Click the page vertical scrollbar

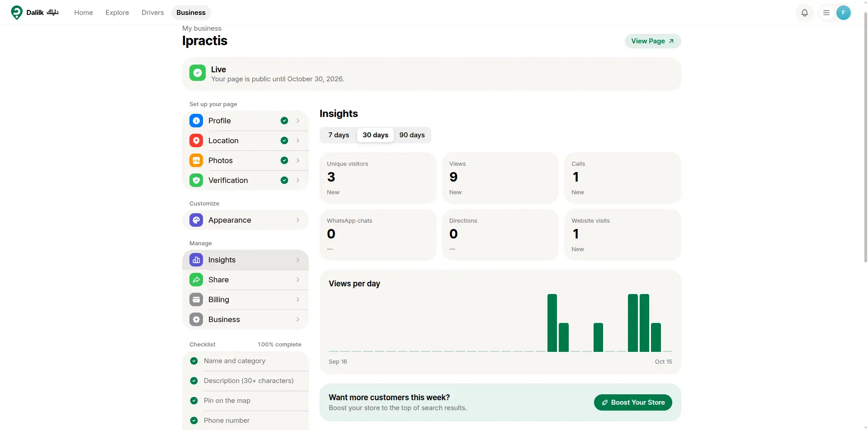pos(865,136)
